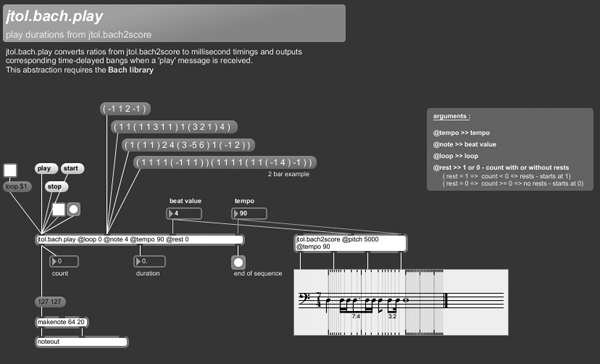Click the stop message
Screen dimensions: 600x364
pos(57,186)
